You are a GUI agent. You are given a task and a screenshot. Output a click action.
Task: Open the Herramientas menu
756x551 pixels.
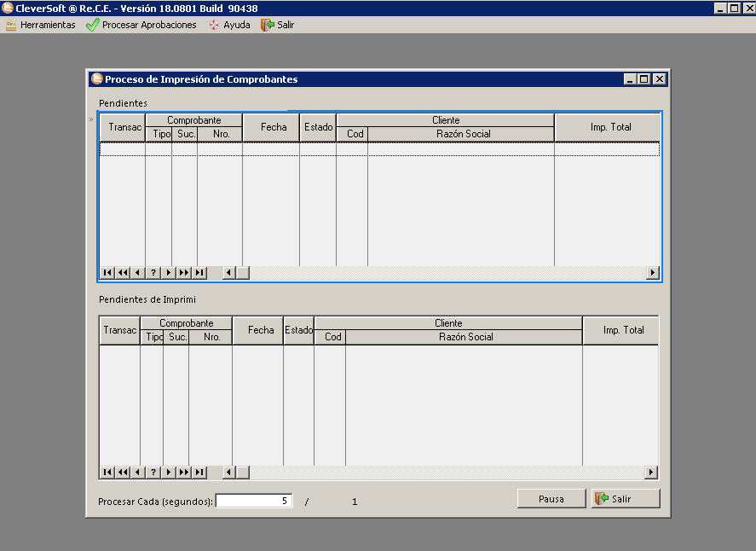click(x=41, y=25)
